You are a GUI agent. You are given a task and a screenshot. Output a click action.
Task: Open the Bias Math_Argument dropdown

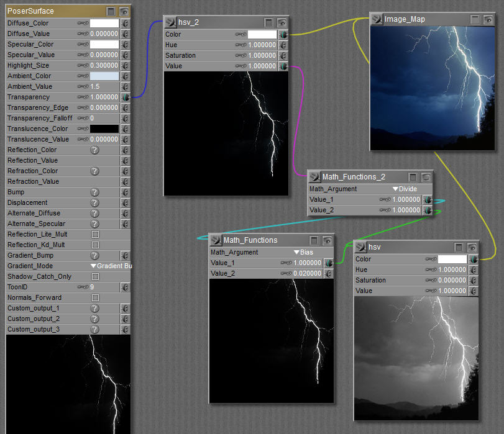(305, 253)
